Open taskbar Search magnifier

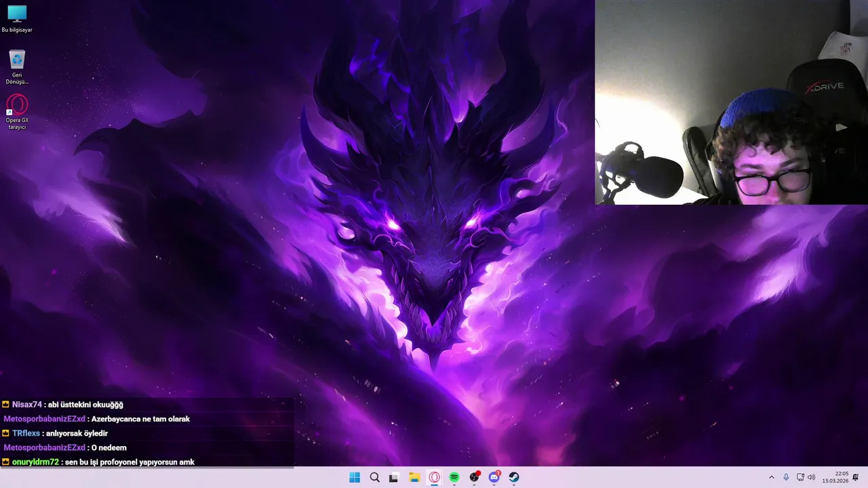[374, 477]
